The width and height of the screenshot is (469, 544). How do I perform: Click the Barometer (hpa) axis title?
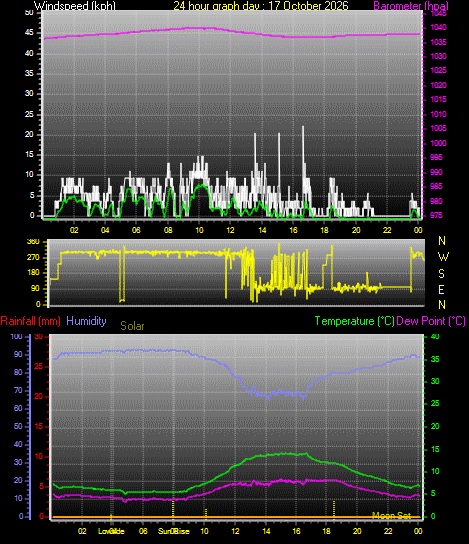pyautogui.click(x=411, y=6)
